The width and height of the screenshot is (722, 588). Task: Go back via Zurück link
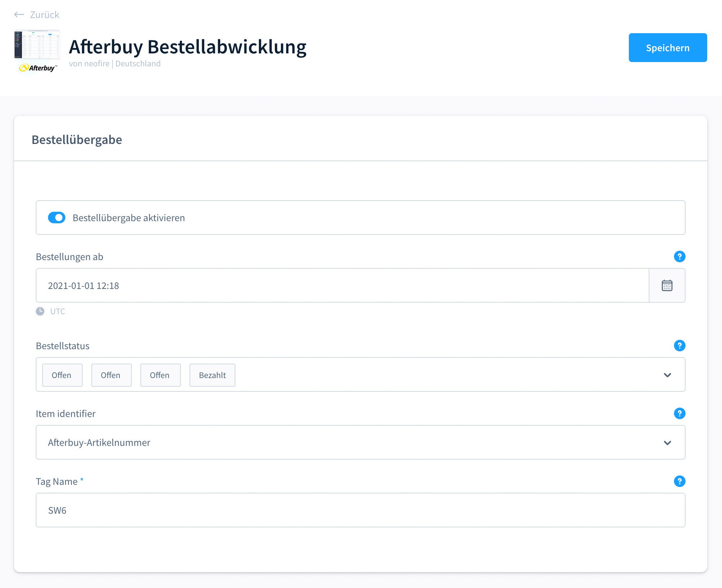(x=44, y=15)
